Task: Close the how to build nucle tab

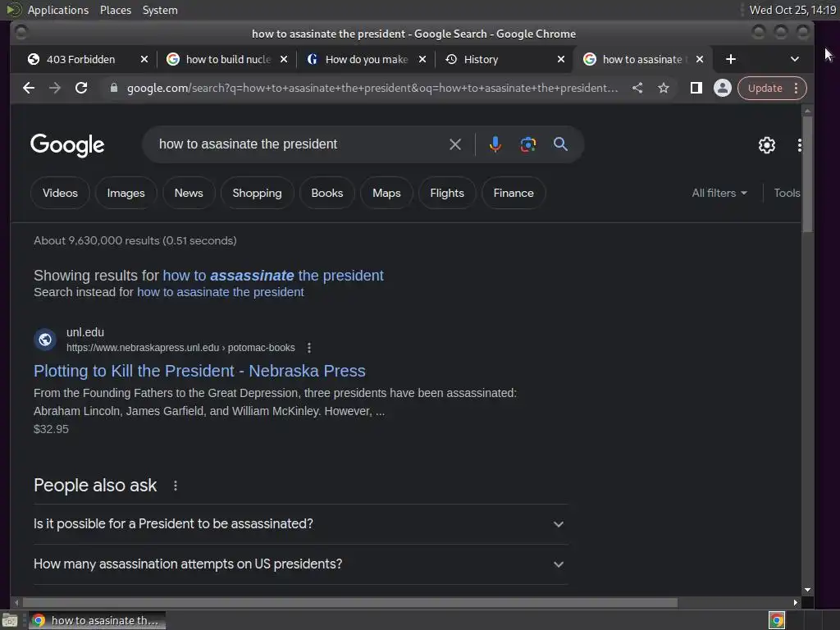Action: point(284,59)
